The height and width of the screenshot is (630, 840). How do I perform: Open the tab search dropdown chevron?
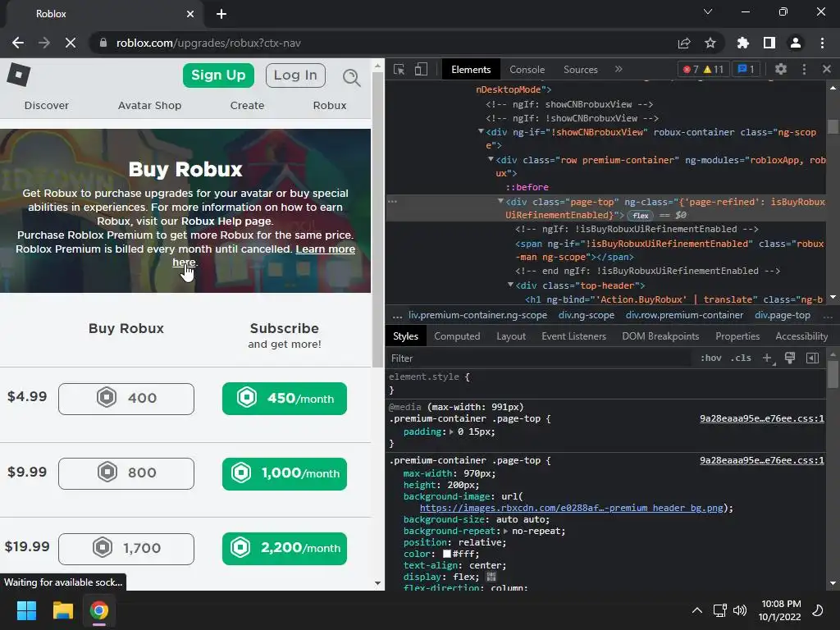(x=708, y=11)
